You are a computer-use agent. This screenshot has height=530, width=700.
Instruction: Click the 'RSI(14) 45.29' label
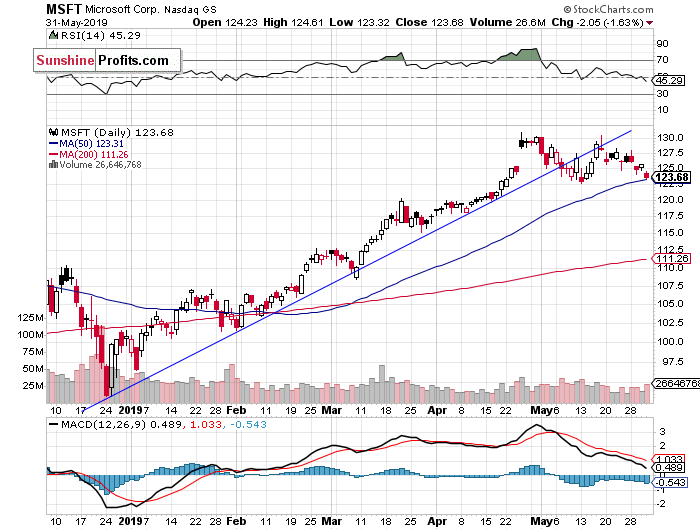tap(100, 35)
